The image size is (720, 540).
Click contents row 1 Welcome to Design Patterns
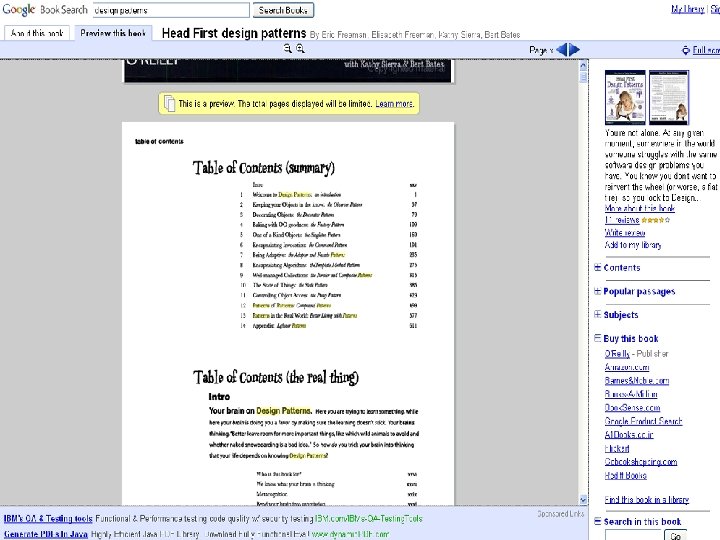(x=328, y=195)
